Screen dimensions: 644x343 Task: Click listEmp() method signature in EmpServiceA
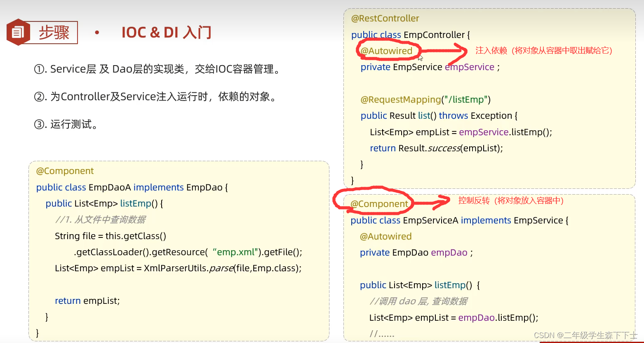click(420, 285)
